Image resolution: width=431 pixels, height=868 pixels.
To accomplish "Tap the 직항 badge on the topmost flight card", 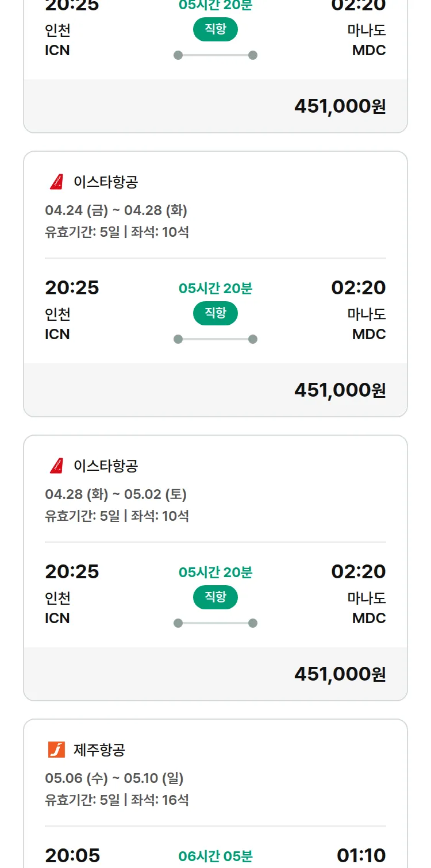I will 215,29.
